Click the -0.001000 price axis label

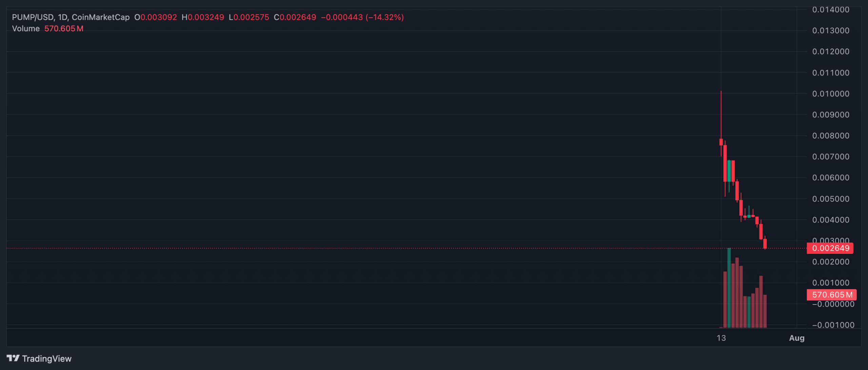tap(833, 325)
